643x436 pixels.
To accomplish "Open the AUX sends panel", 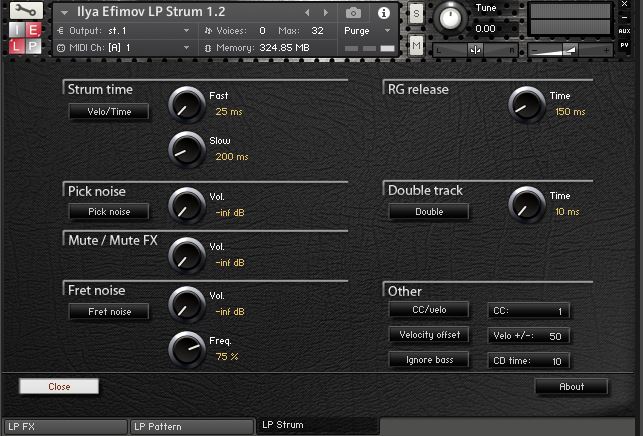I will (624, 31).
